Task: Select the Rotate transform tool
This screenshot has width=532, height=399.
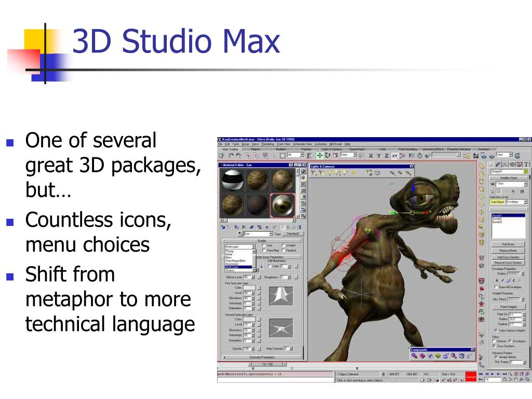Action: point(327,155)
